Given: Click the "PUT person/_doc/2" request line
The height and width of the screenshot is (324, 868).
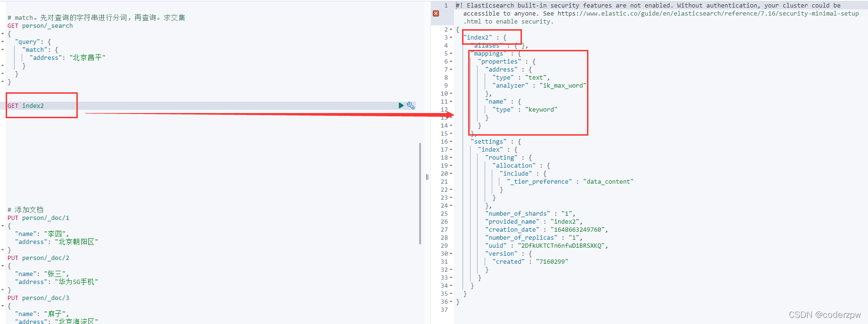Looking at the screenshot, I should click(38, 258).
